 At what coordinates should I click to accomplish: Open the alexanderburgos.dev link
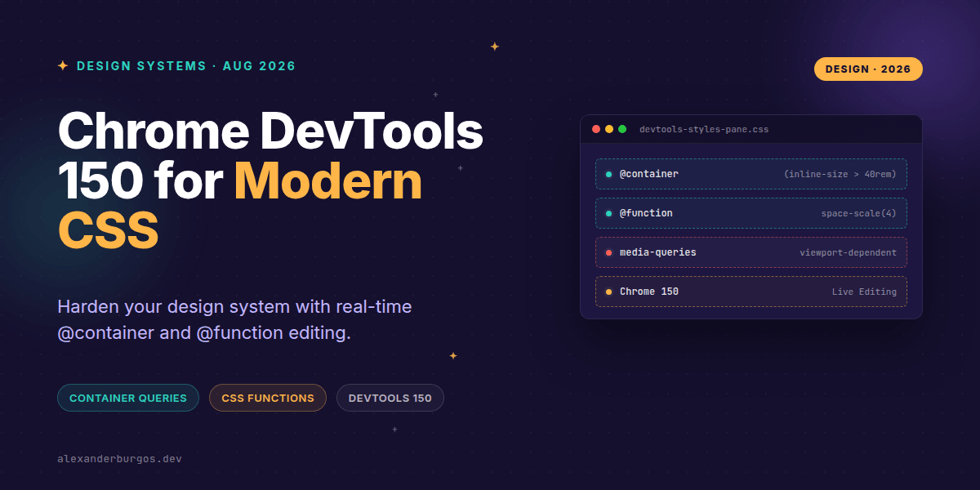tap(119, 459)
